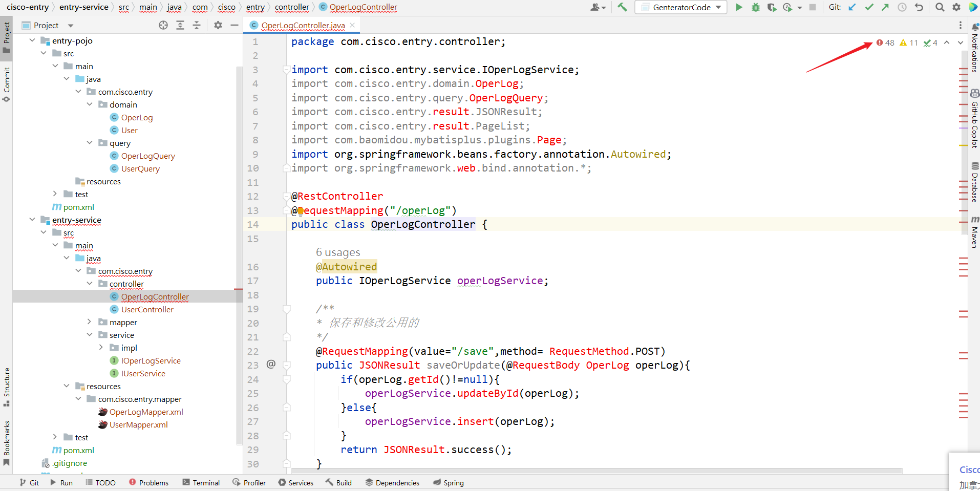Expand the impl package folder

click(101, 347)
